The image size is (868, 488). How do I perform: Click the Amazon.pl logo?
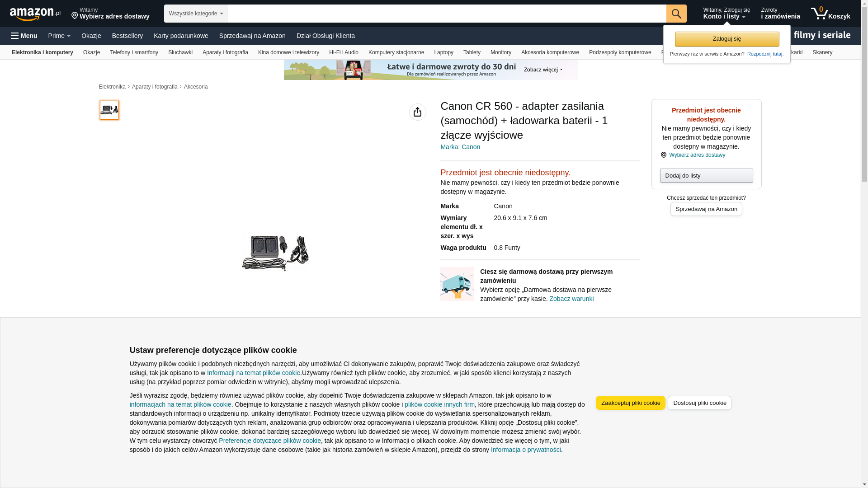(35, 14)
